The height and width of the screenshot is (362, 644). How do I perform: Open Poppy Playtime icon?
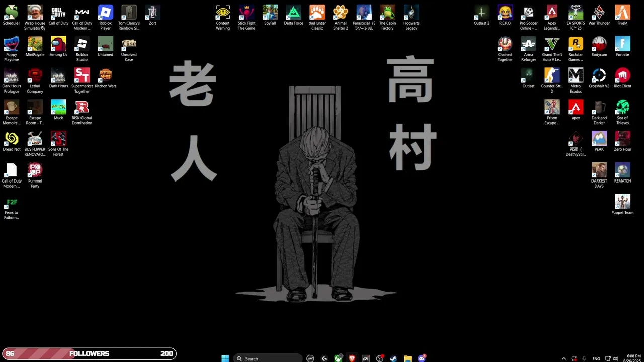click(x=11, y=49)
